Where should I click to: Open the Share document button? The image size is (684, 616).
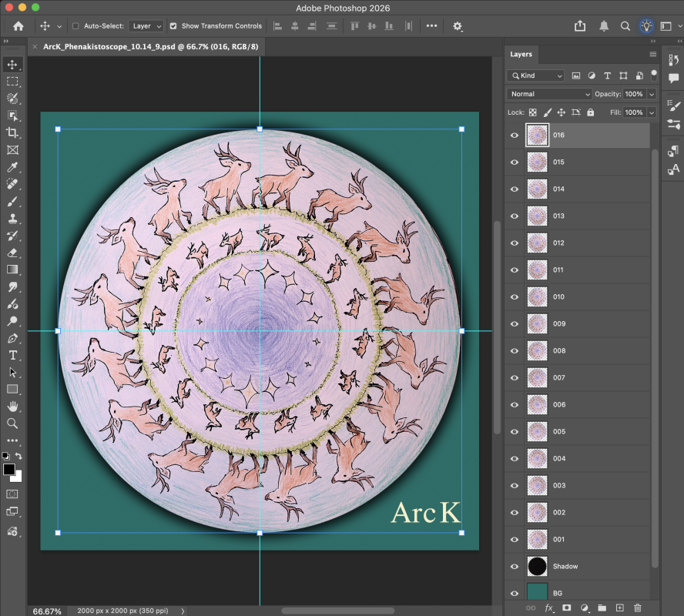(x=580, y=26)
